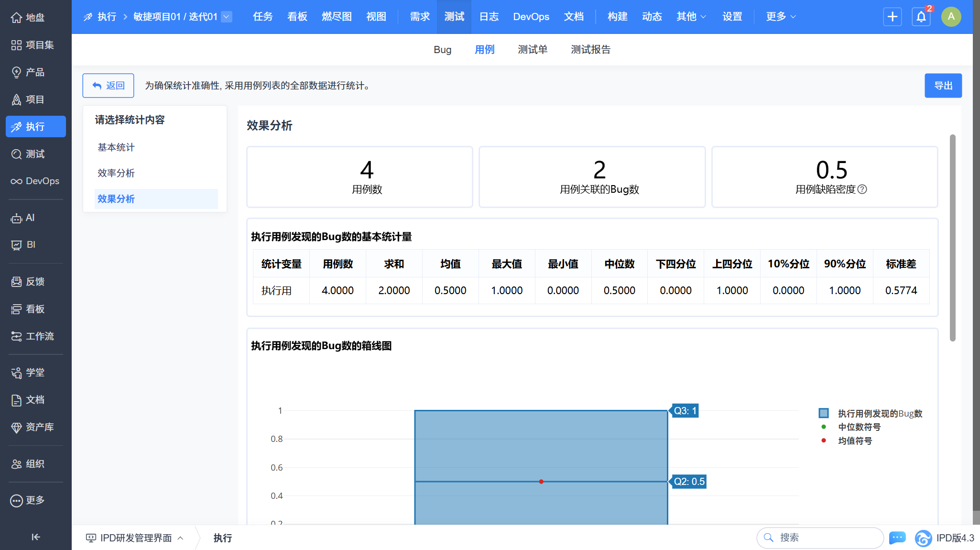Switch to the 测试单 tab
980x550 pixels.
tap(532, 50)
